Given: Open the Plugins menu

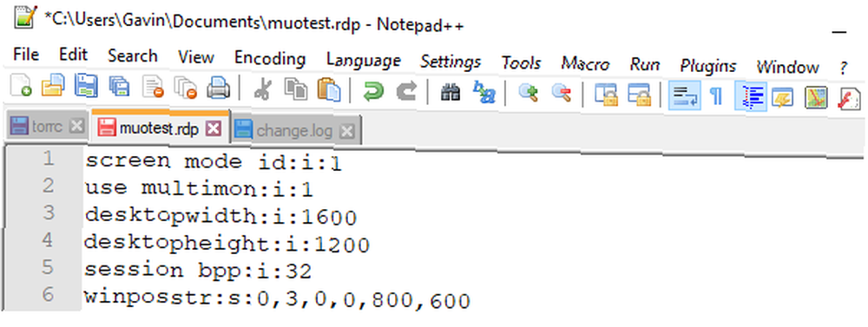Looking at the screenshot, I should click(x=708, y=66).
